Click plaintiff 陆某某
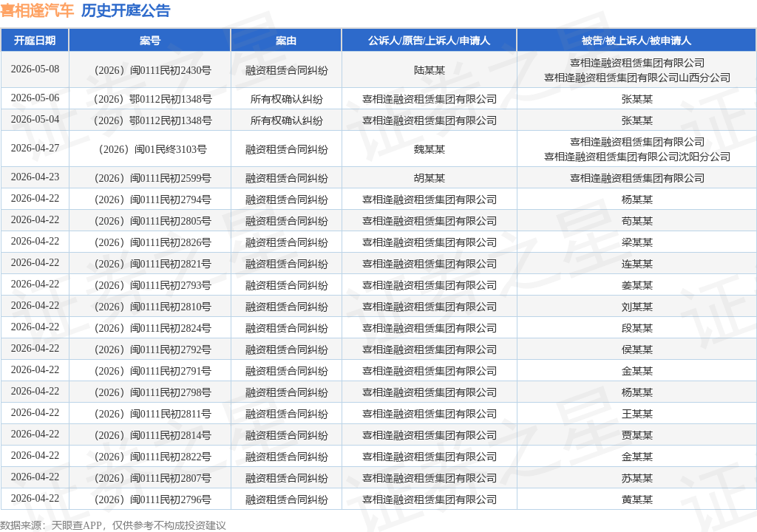 430,70
